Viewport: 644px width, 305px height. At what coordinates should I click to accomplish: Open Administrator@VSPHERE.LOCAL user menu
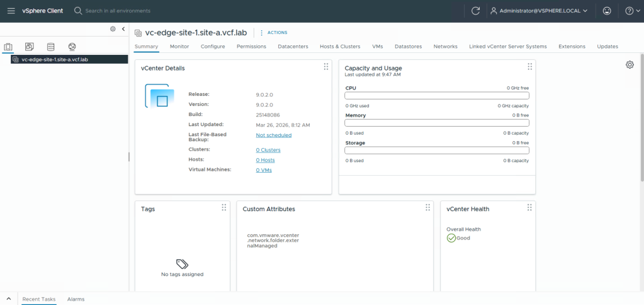[x=539, y=11]
